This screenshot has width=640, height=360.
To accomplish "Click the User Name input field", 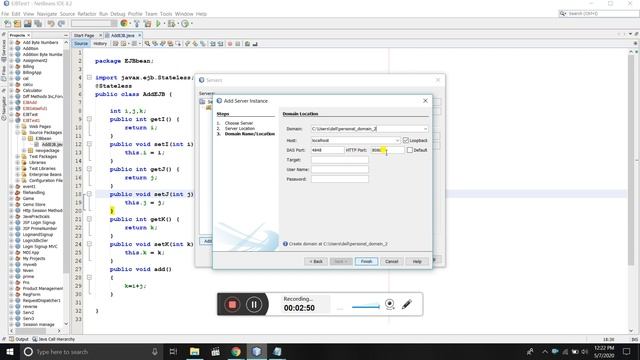I will point(340,169).
